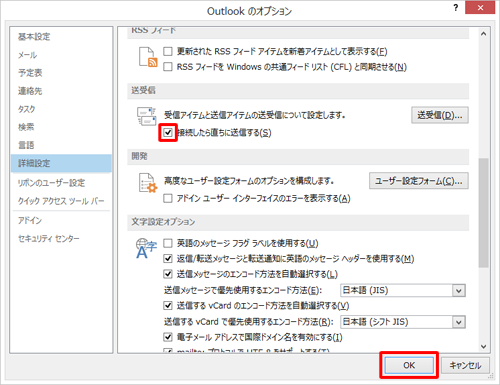Click the international character options icon
The height and width of the screenshot is (385, 500).
(x=146, y=248)
